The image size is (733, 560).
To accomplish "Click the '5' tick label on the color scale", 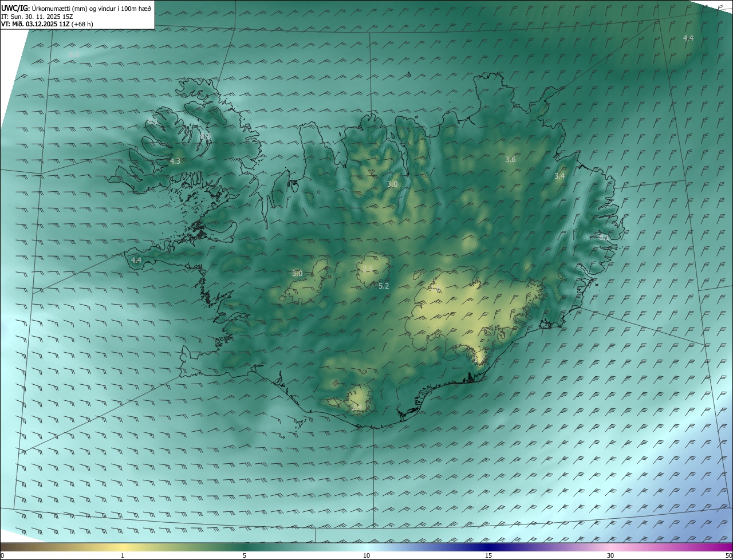I will (x=245, y=555).
